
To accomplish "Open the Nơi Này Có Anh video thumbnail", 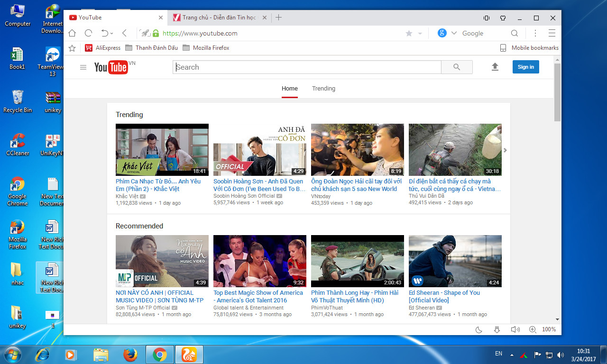I will point(162,261).
